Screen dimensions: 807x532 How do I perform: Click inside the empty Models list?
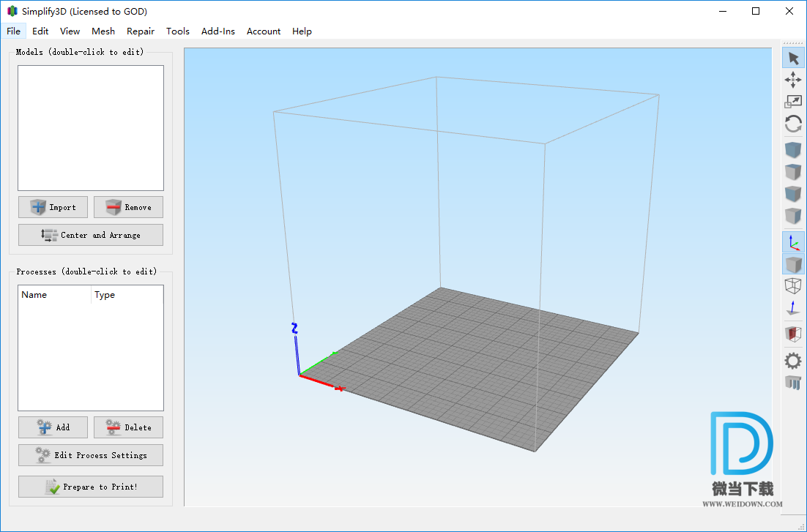(x=91, y=128)
